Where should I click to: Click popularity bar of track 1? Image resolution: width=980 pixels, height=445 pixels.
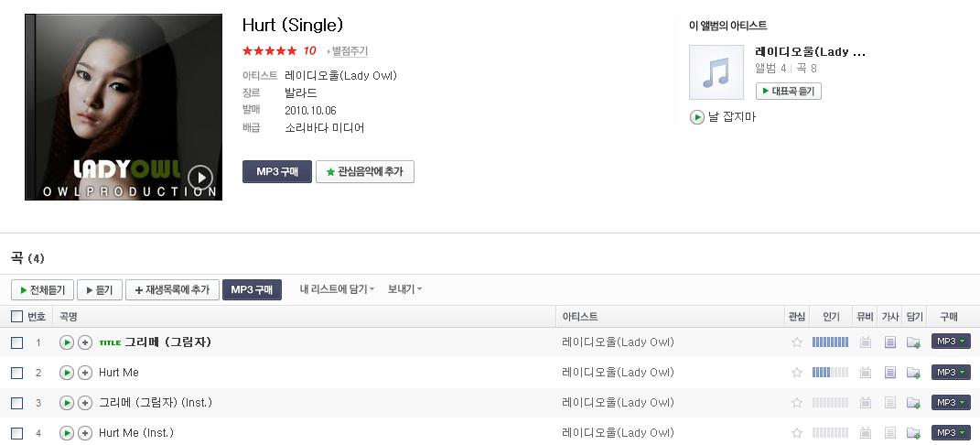coord(830,342)
